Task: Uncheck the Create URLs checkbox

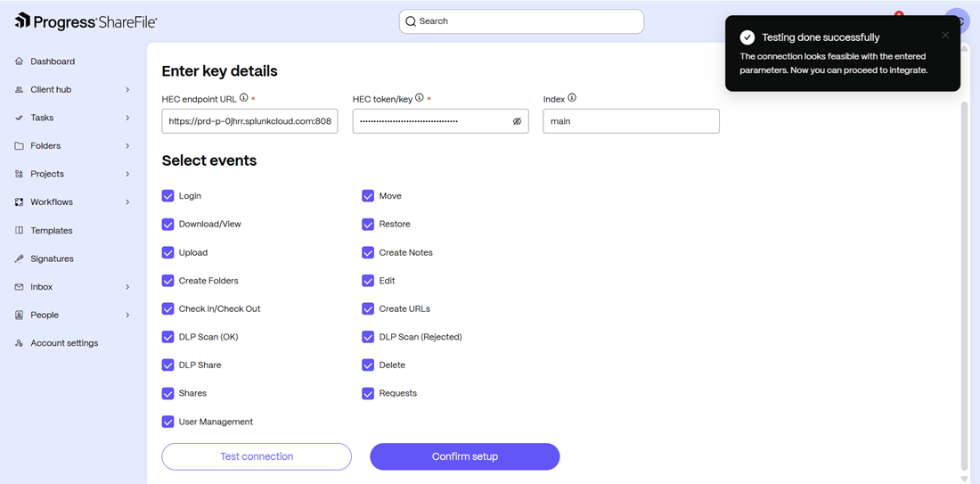Action: tap(368, 309)
